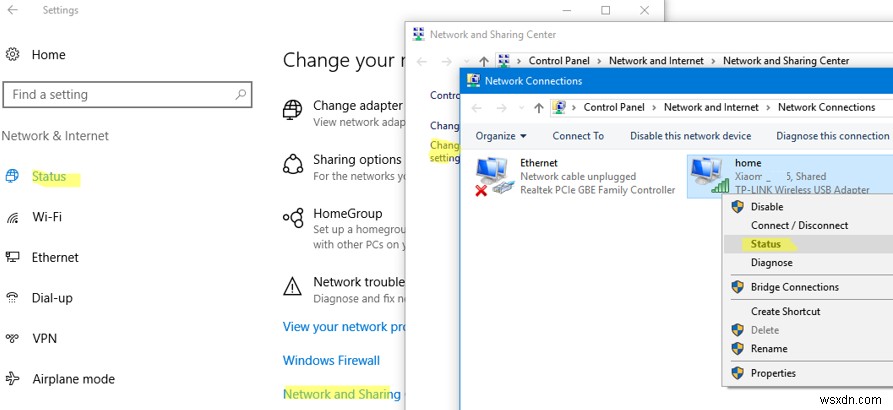This screenshot has width=893, height=410.
Task: Open Network and Sharing Center link
Action: 343,394
